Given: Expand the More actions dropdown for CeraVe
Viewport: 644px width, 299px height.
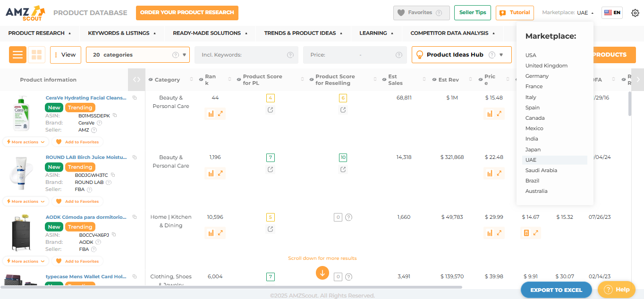Looking at the screenshot, I should [25, 141].
